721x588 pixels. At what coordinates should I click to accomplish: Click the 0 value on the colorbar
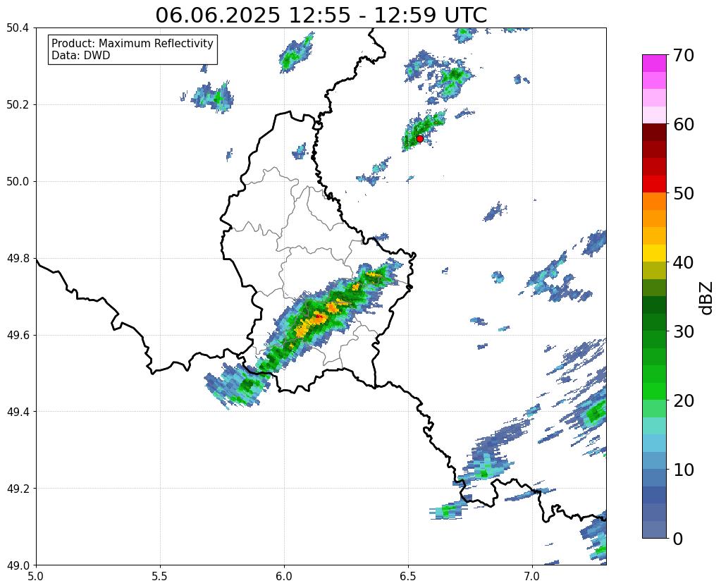[678, 539]
